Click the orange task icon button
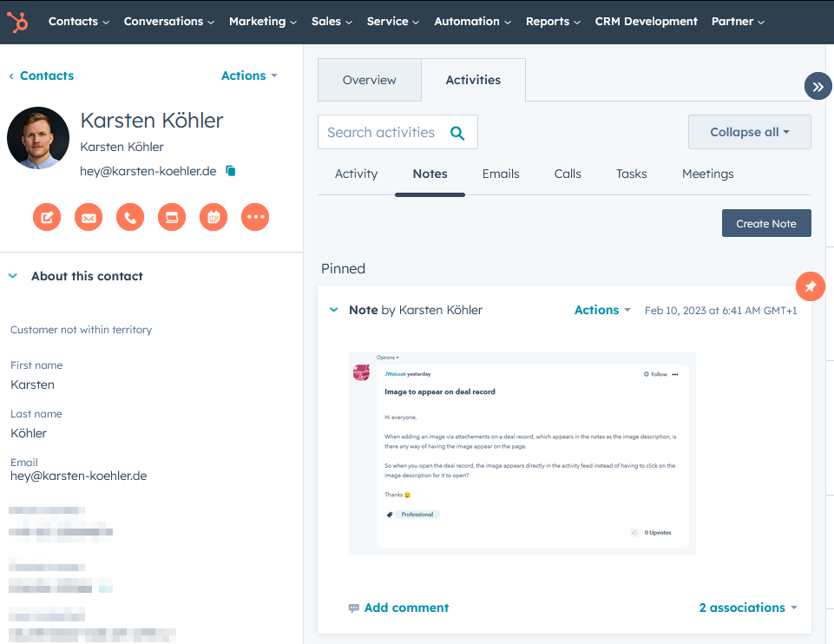 pyautogui.click(x=172, y=217)
